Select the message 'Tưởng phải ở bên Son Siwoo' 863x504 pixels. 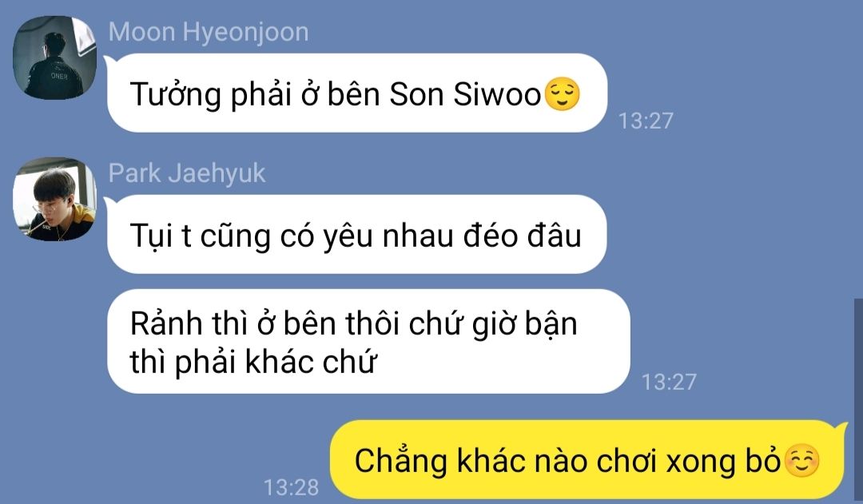point(357,93)
